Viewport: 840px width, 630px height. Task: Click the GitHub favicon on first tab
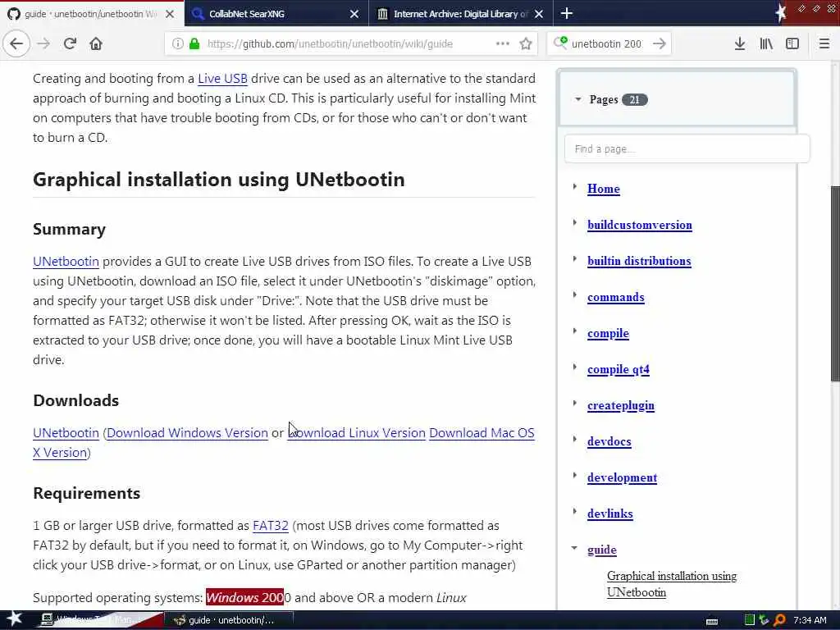coord(14,14)
